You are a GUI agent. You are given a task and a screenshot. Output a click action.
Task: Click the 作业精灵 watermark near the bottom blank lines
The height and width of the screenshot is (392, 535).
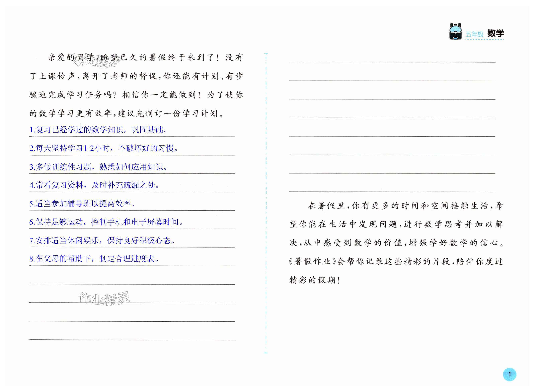(x=105, y=298)
